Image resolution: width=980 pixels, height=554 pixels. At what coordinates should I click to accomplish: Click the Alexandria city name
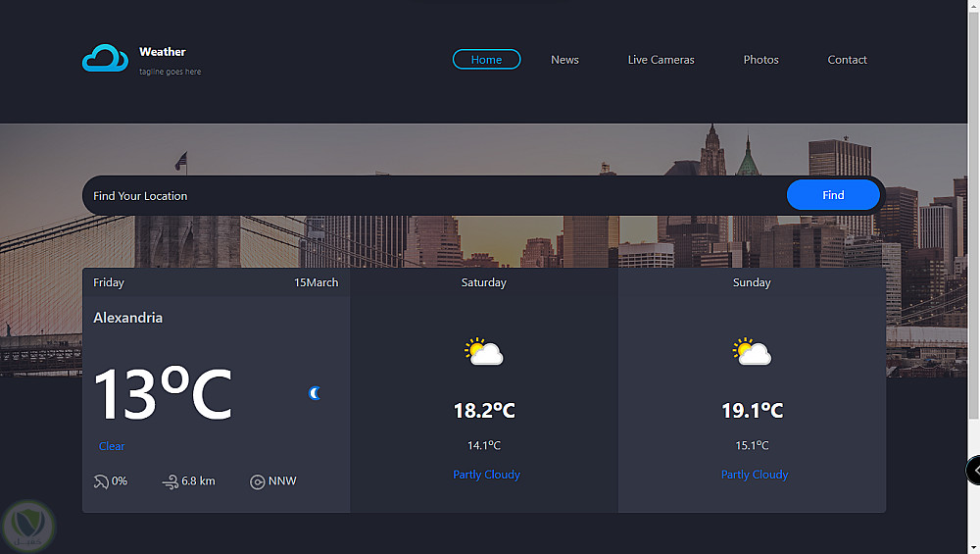pos(127,318)
